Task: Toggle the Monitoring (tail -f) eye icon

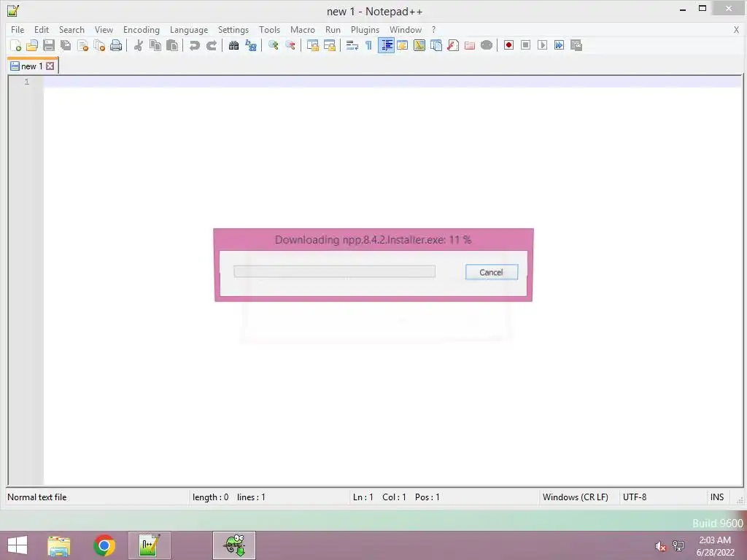Action: [x=487, y=45]
